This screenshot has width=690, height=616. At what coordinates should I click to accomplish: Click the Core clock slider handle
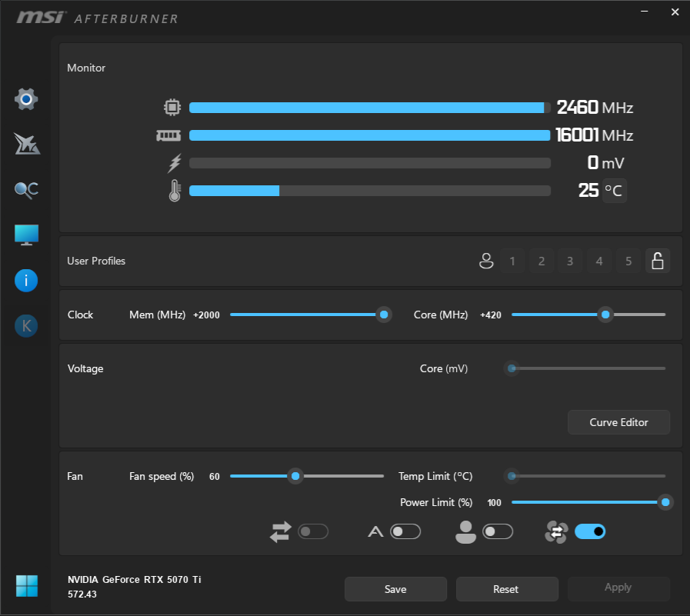tap(605, 315)
